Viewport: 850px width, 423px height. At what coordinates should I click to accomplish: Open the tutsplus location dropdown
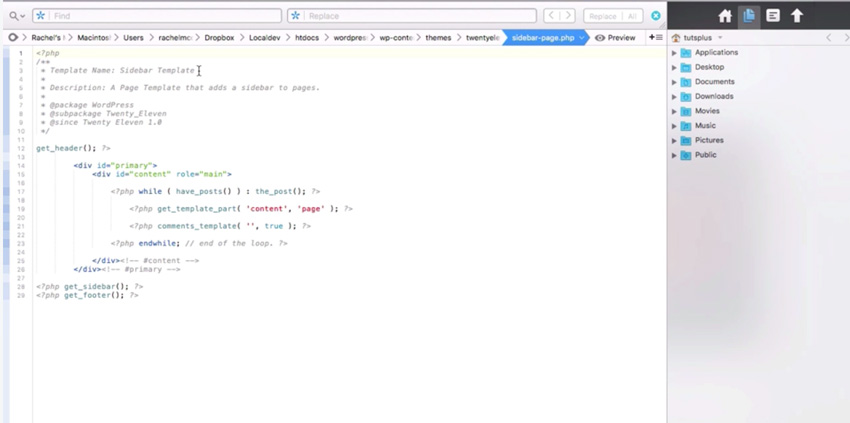(x=698, y=38)
